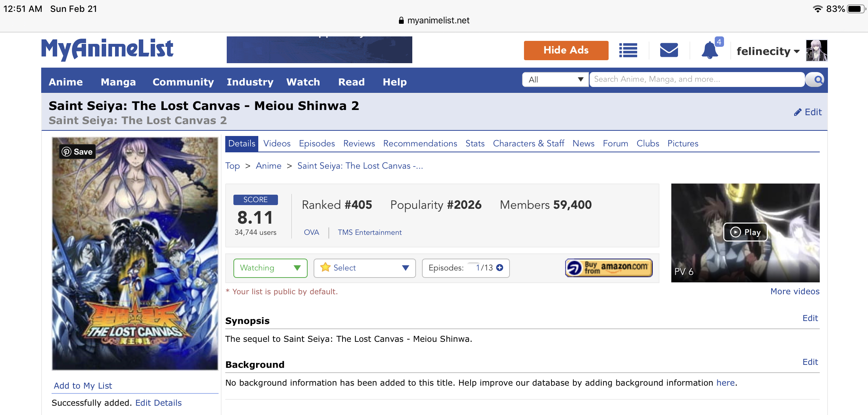Click the Buy from Amazon button
868x415 pixels.
tap(609, 268)
